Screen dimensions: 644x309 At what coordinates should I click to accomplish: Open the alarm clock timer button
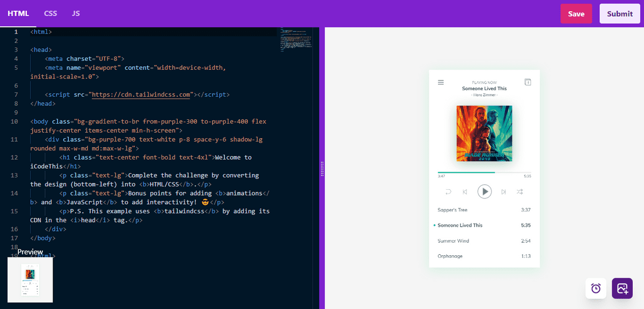(596, 289)
